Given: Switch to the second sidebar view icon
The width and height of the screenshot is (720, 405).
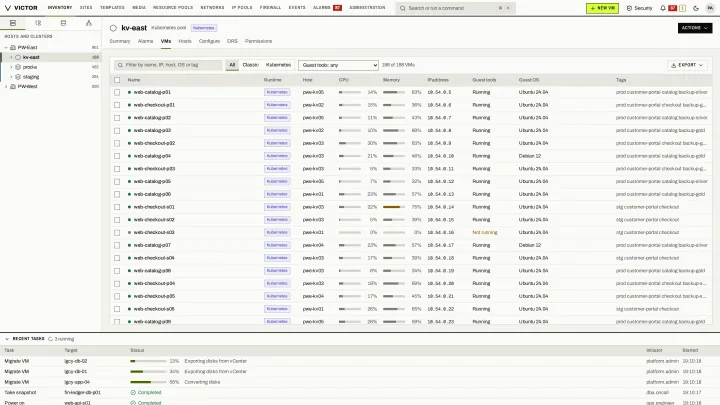Looking at the screenshot, I should [x=38, y=23].
